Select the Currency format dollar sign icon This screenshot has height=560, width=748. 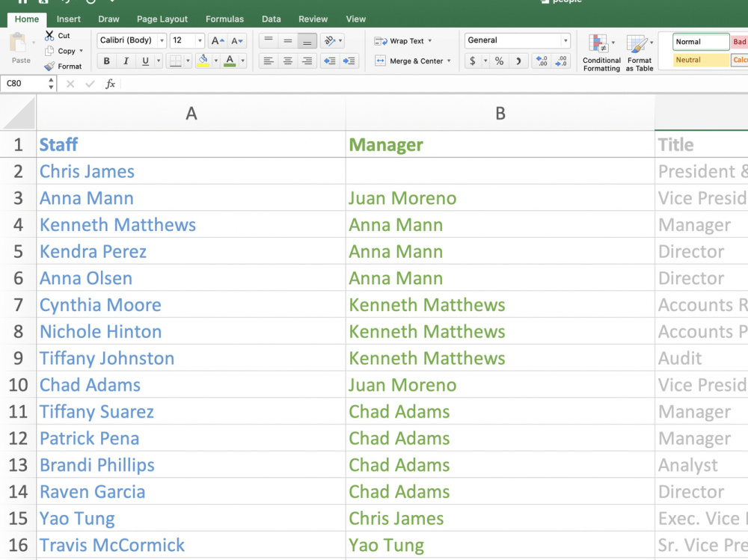[473, 61]
